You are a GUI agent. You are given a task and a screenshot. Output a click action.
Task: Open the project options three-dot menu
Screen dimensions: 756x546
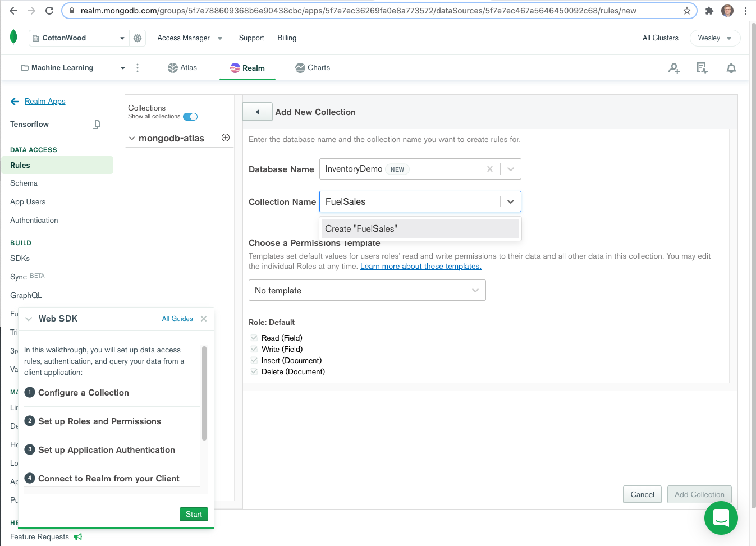(138, 68)
